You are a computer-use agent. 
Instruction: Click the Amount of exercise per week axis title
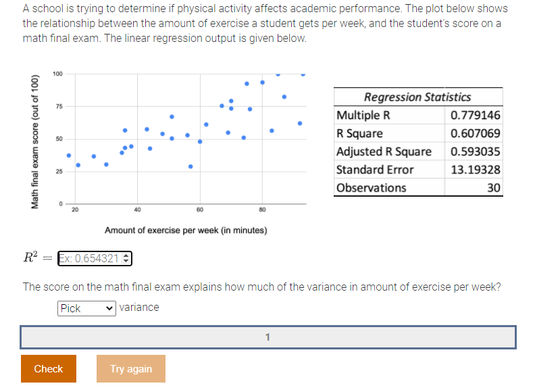pyautogui.click(x=186, y=230)
